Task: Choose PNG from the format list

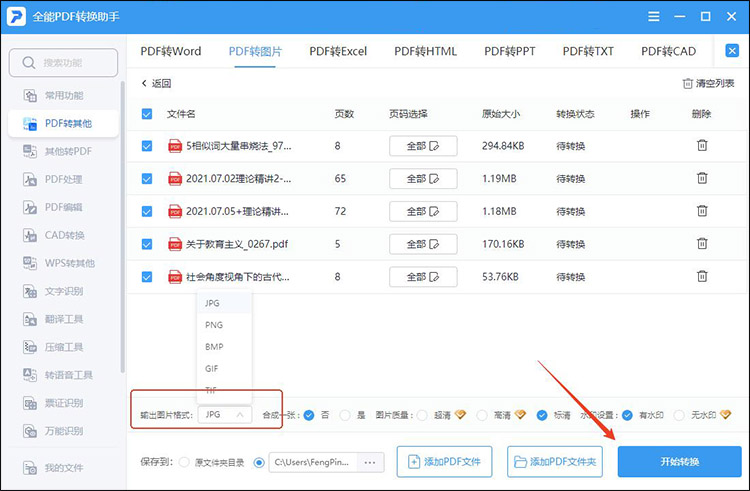Action: [224, 325]
